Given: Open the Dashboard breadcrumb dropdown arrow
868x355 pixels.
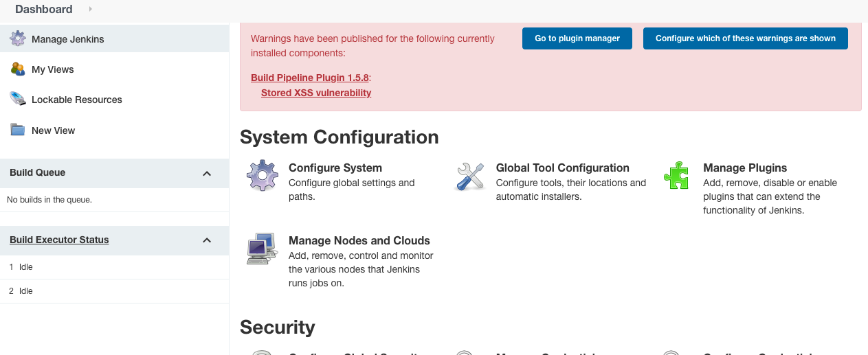Looking at the screenshot, I should pyautogui.click(x=90, y=9).
